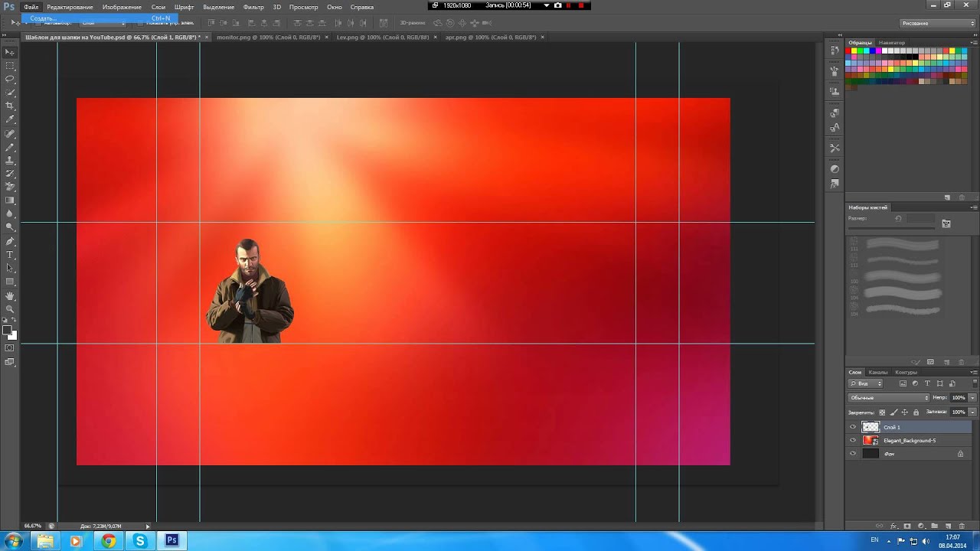Select the Crop tool
The height and width of the screenshot is (551, 980).
10,106
